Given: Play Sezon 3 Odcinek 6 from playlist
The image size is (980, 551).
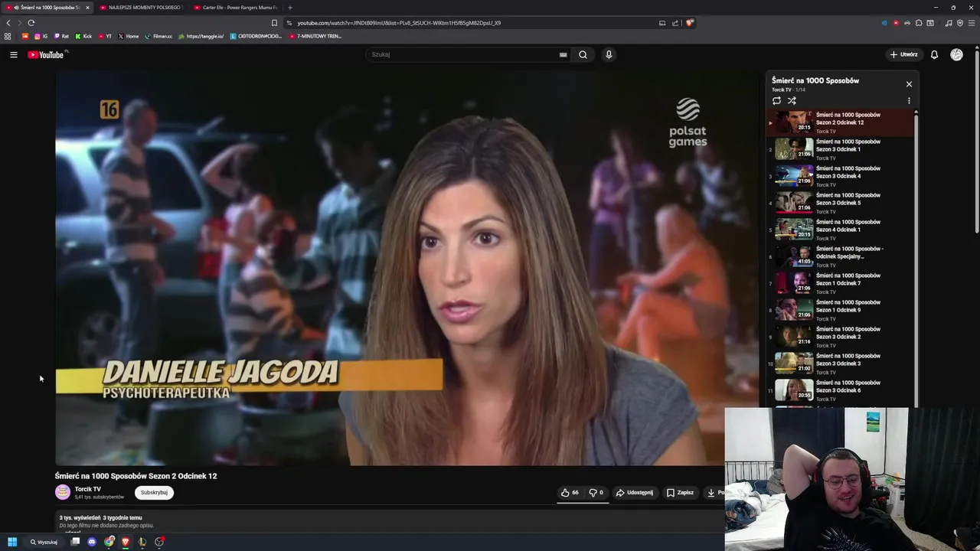Looking at the screenshot, I should tap(840, 390).
